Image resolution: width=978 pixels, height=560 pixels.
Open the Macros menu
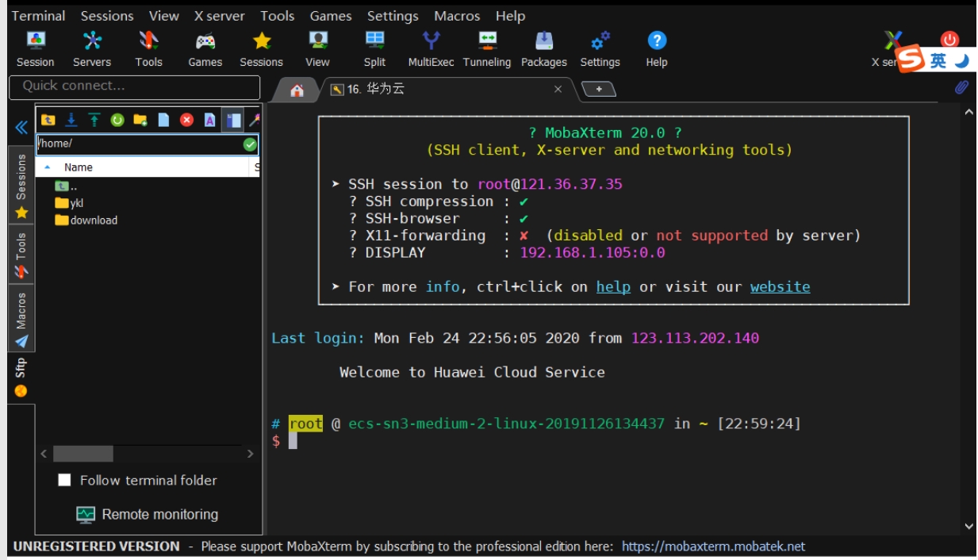(457, 16)
